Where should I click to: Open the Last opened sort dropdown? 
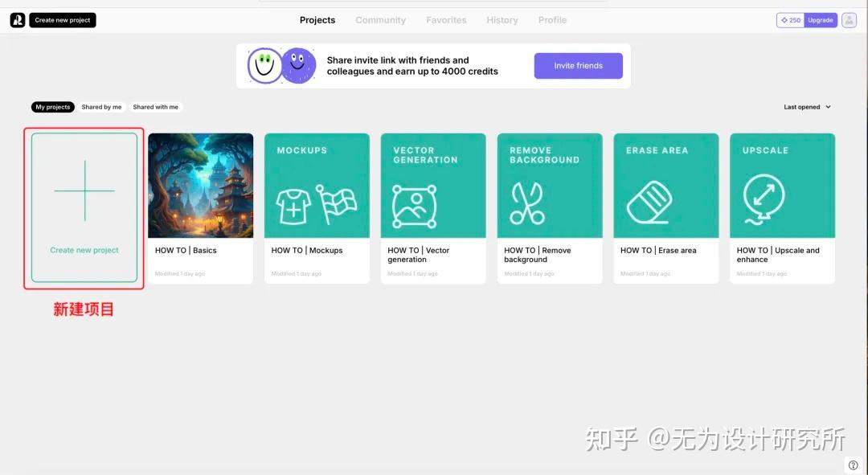point(806,106)
